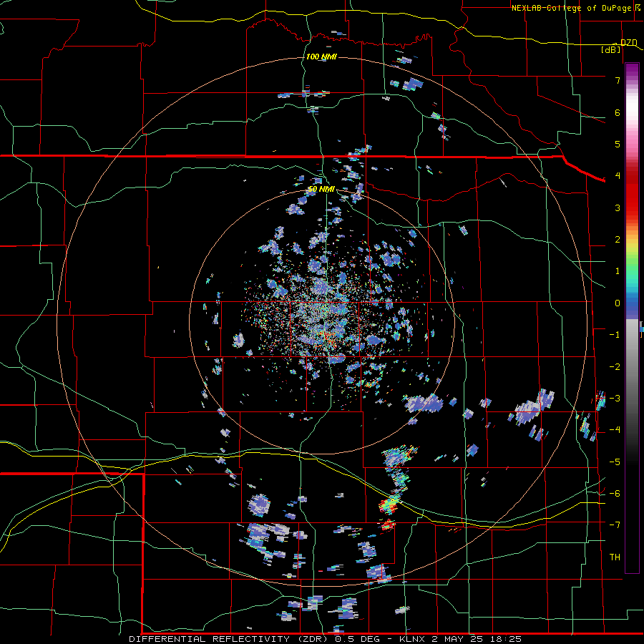
Task: Click the 3 value on the color scale
Action: [618, 208]
